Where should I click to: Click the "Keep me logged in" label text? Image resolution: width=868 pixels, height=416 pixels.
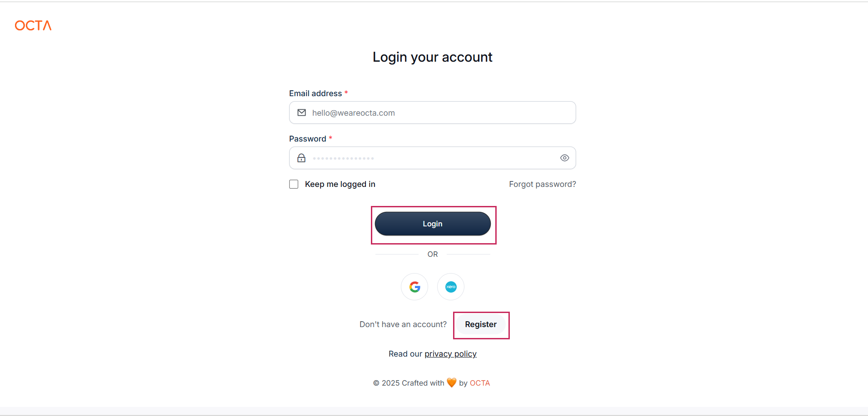click(x=340, y=184)
